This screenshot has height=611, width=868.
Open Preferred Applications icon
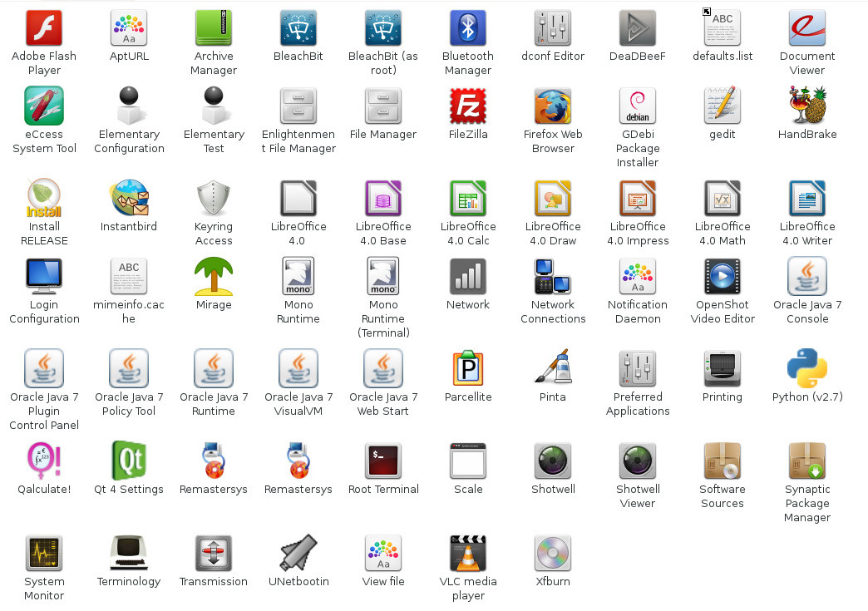pyautogui.click(x=638, y=368)
